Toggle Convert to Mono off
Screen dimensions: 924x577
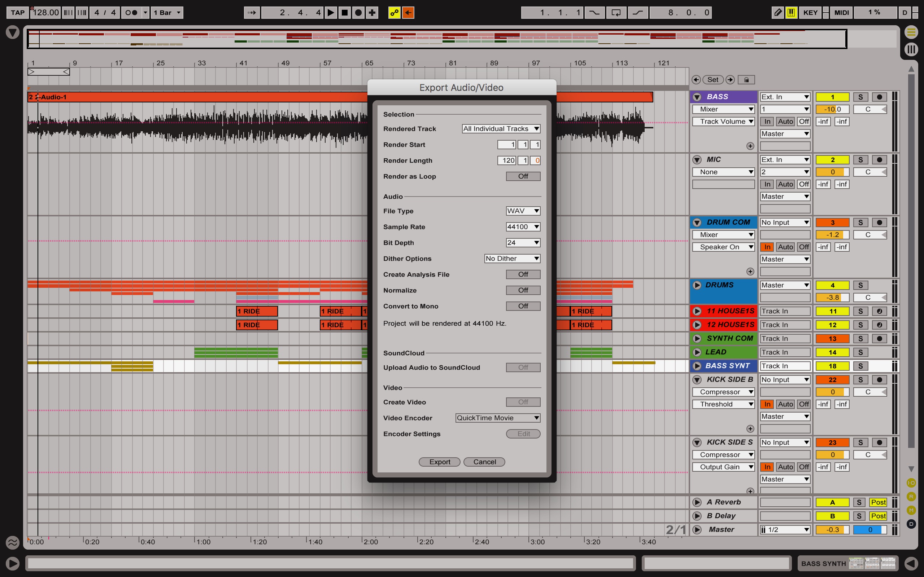click(x=523, y=306)
